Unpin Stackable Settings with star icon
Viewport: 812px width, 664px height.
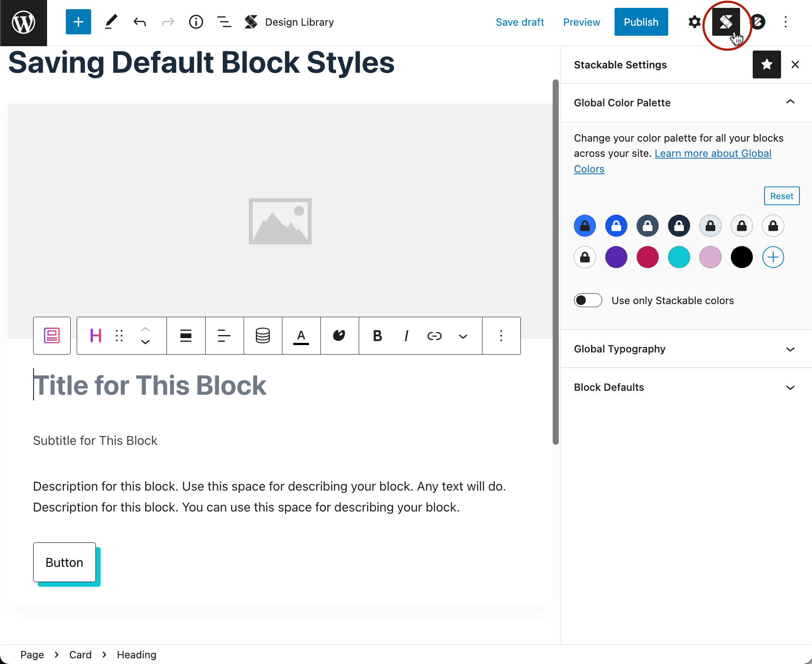tap(767, 64)
